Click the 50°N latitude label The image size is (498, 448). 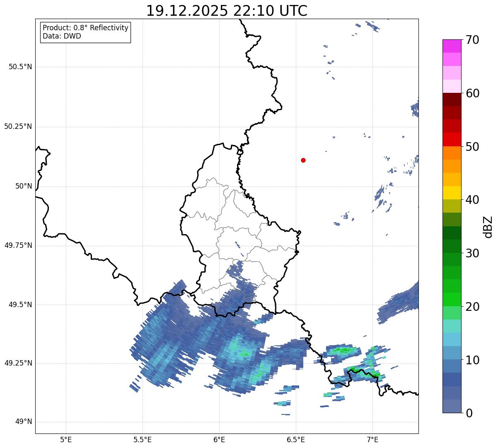pos(24,186)
